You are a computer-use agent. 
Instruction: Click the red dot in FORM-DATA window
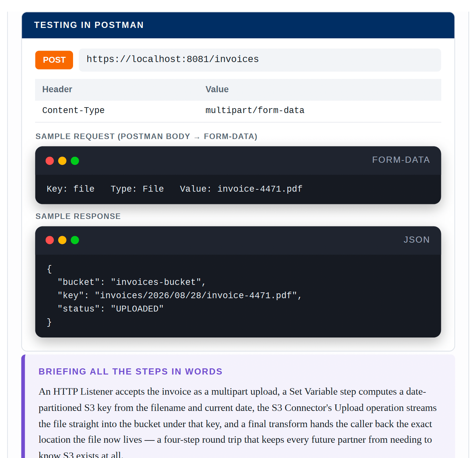50,161
